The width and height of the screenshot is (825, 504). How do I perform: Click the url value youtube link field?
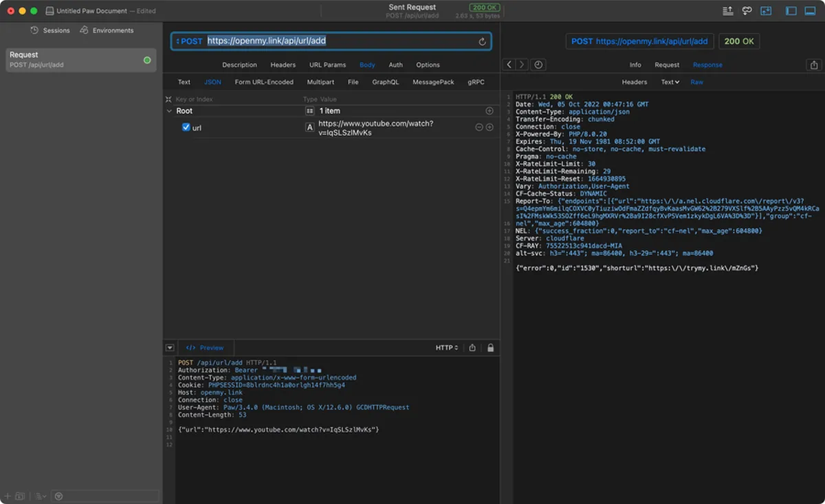[376, 128]
